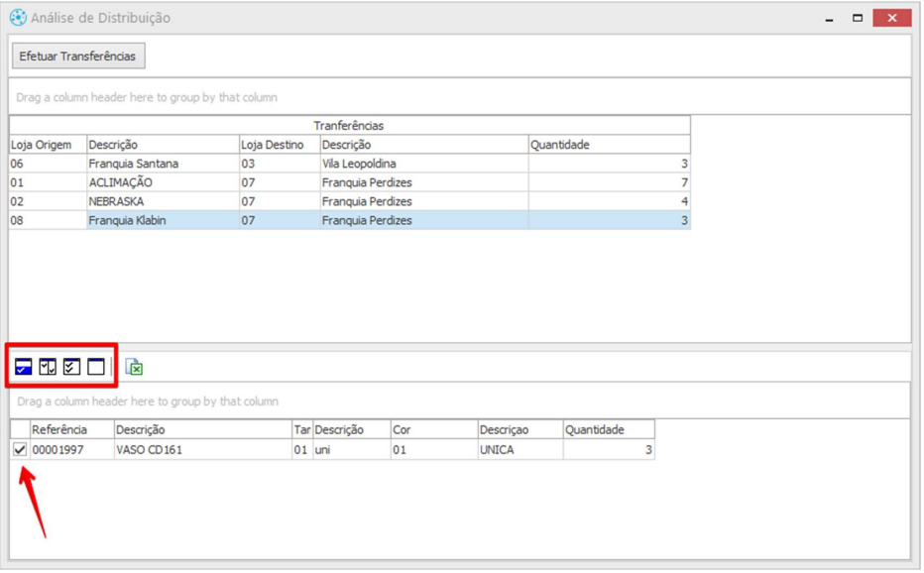Click the Análise de Distribuição window icon
Viewport: 924px width, 573px height.
coord(18,18)
